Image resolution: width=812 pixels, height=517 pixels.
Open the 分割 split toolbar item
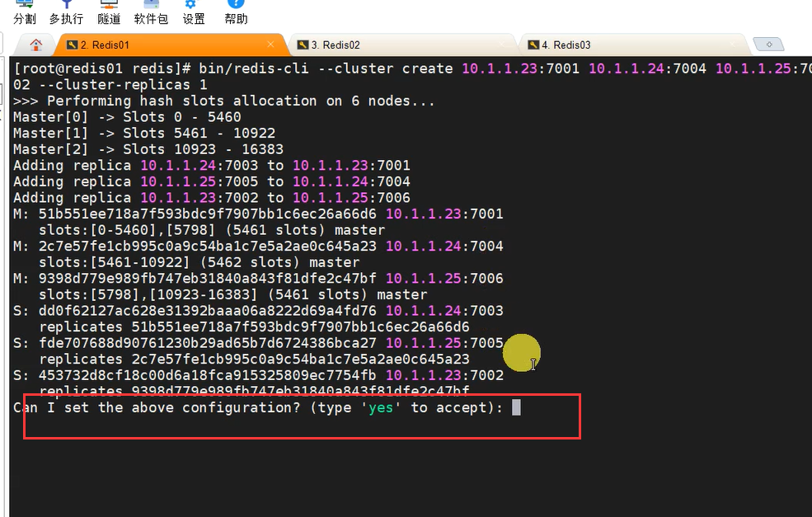point(25,13)
